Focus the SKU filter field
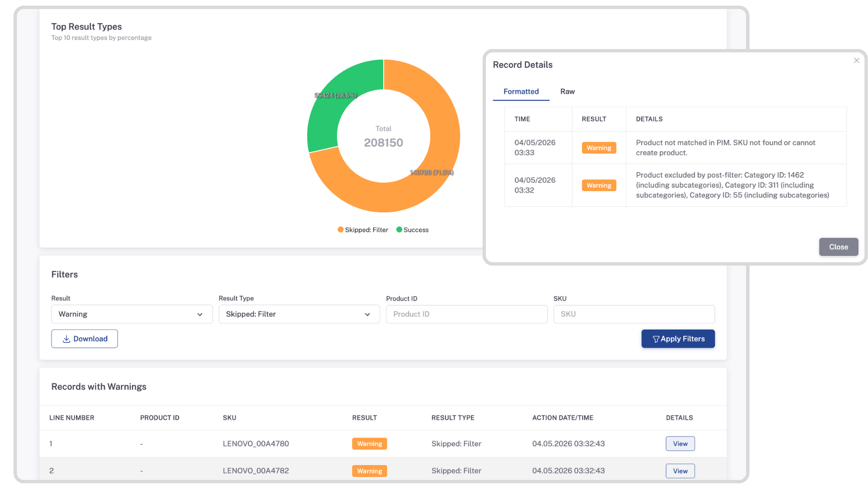The height and width of the screenshot is (489, 868). (x=634, y=314)
